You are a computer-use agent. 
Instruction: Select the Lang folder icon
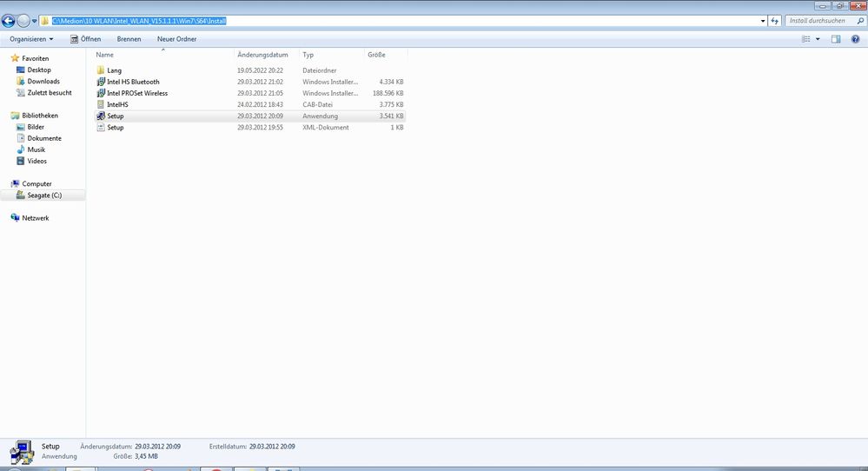[101, 70]
